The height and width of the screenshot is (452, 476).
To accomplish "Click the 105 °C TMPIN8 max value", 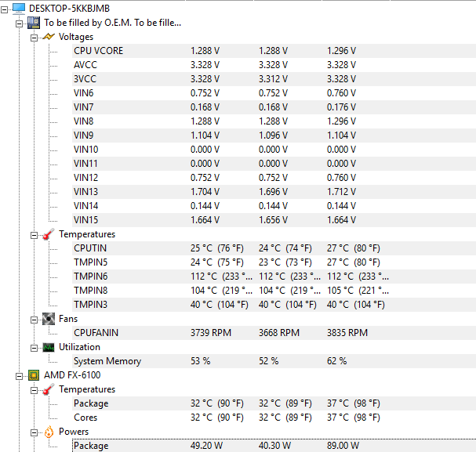I will tap(358, 291).
